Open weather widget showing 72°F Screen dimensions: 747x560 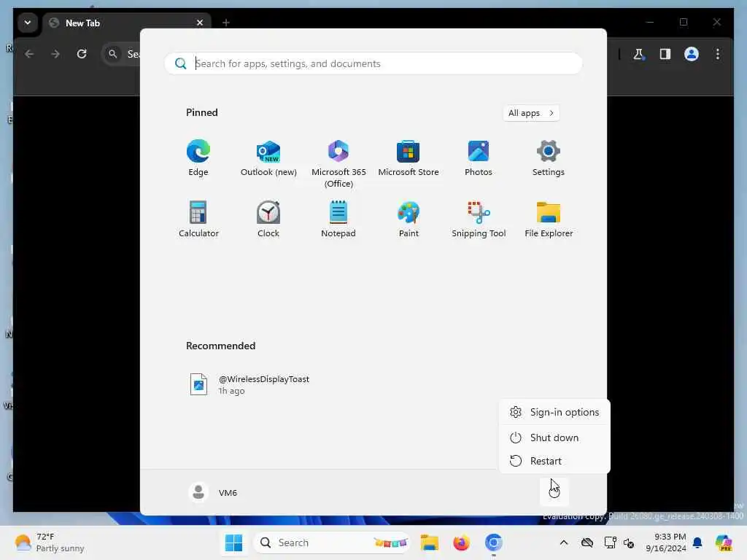coord(50,542)
